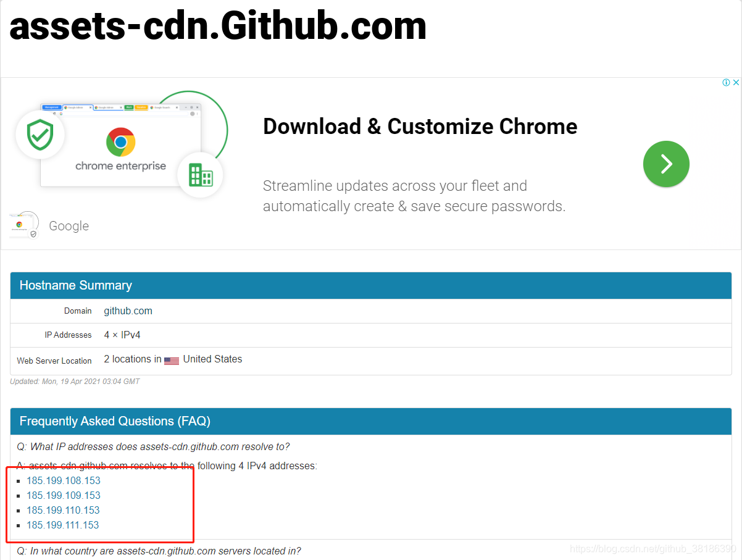Image resolution: width=742 pixels, height=560 pixels.
Task: Select the Web Server Location label
Action: click(x=54, y=361)
